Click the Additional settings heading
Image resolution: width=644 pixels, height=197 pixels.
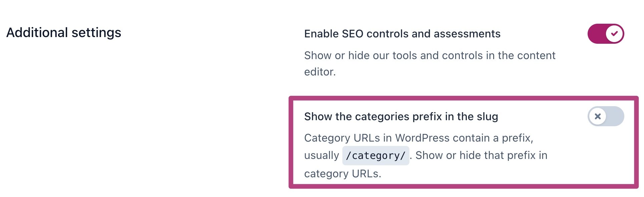(x=64, y=33)
